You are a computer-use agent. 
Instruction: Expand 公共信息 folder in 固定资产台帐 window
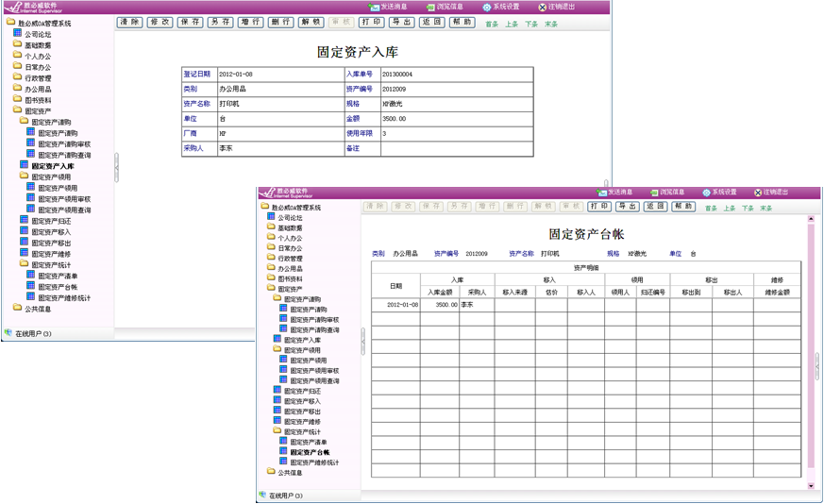tap(271, 471)
